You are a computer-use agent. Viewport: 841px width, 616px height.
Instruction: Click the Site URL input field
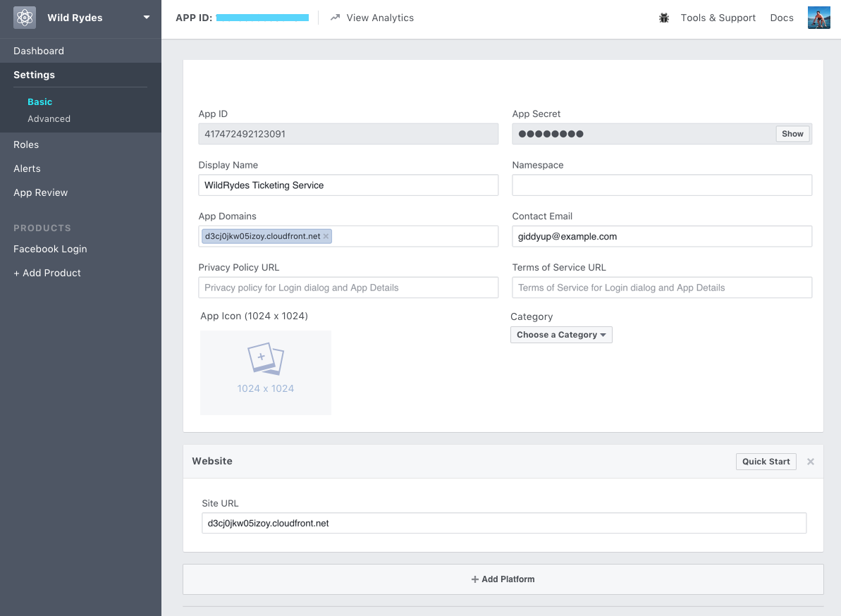503,523
